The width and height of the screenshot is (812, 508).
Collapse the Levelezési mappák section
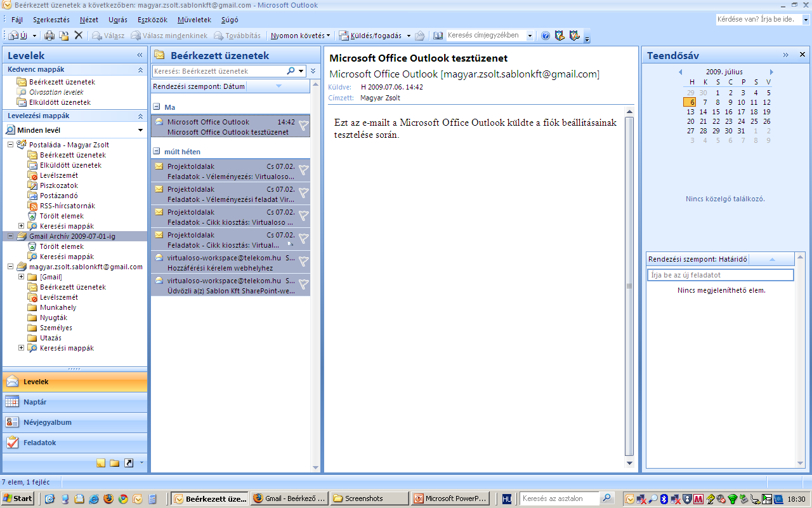140,116
